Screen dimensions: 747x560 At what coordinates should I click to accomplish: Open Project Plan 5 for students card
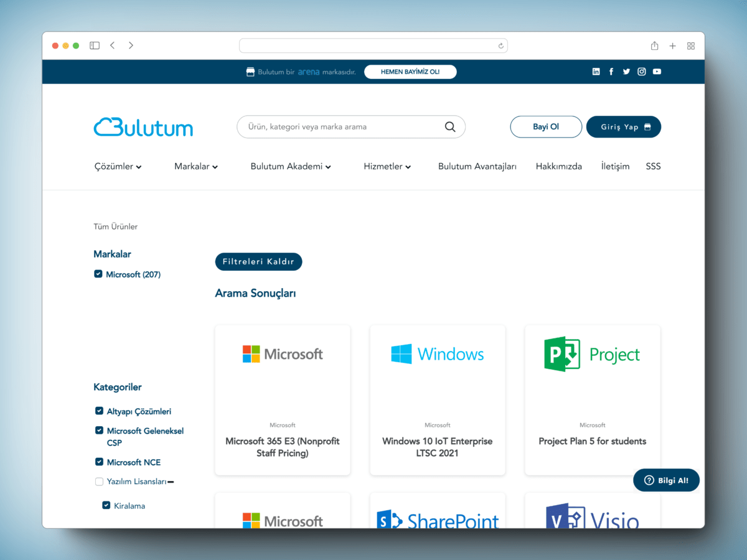click(x=593, y=400)
